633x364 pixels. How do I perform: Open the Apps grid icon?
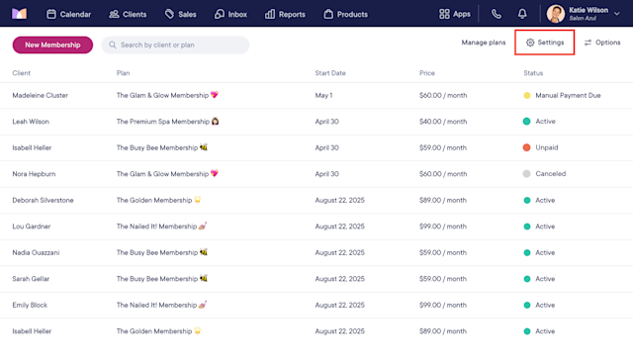444,14
